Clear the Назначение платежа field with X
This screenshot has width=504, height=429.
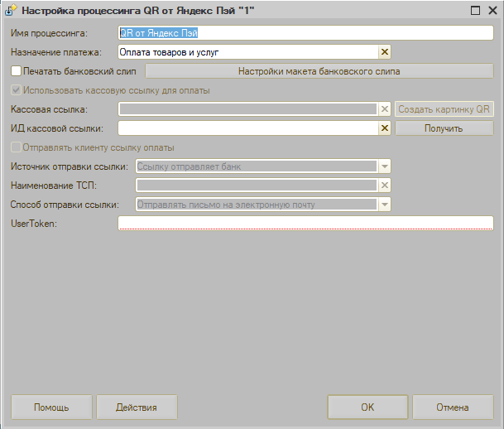[x=384, y=52]
